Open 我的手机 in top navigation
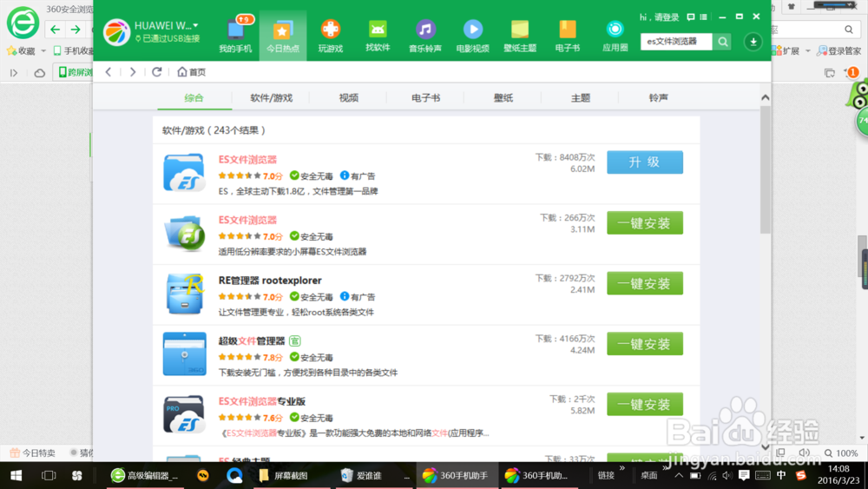Image resolution: width=868 pixels, height=489 pixels. click(235, 35)
